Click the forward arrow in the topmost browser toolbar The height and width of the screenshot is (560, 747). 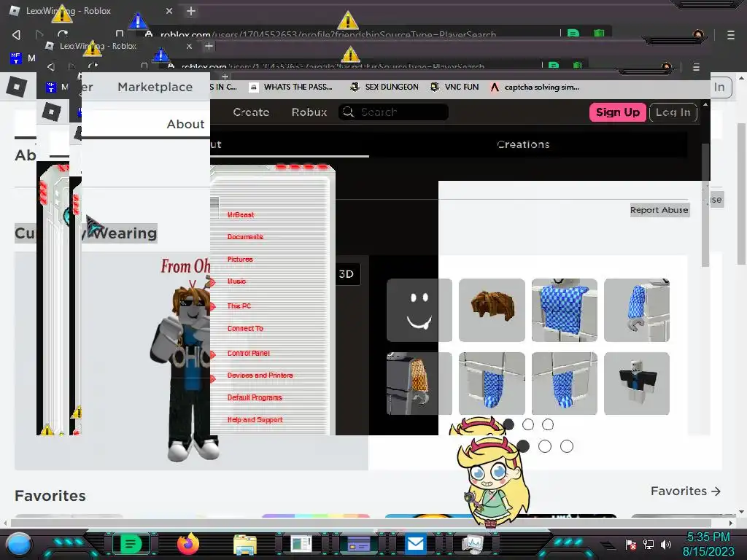(x=39, y=35)
